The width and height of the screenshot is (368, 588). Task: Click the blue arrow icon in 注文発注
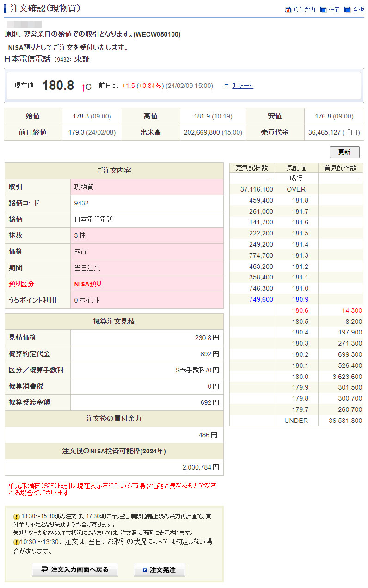[x=145, y=570]
